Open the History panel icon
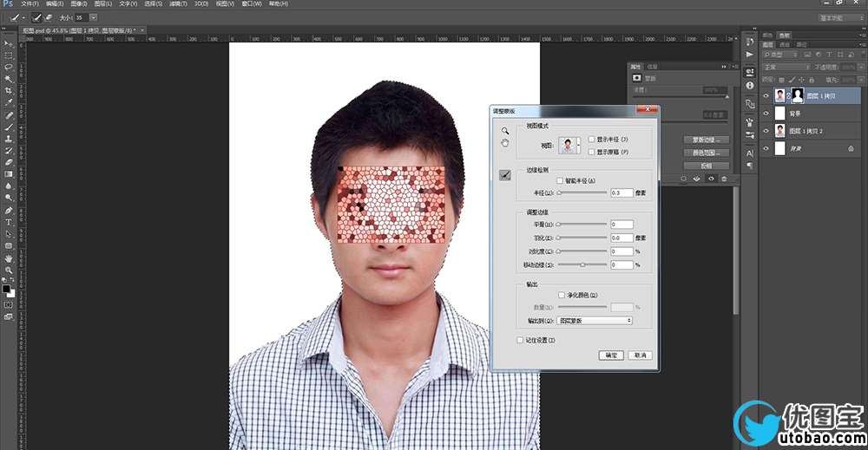Image resolution: width=868 pixels, height=450 pixels. [750, 42]
